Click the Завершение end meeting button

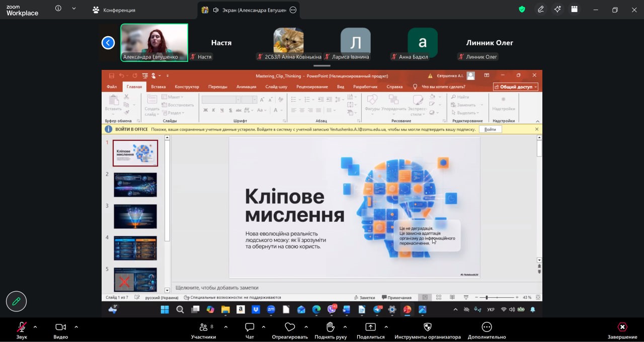(622, 327)
